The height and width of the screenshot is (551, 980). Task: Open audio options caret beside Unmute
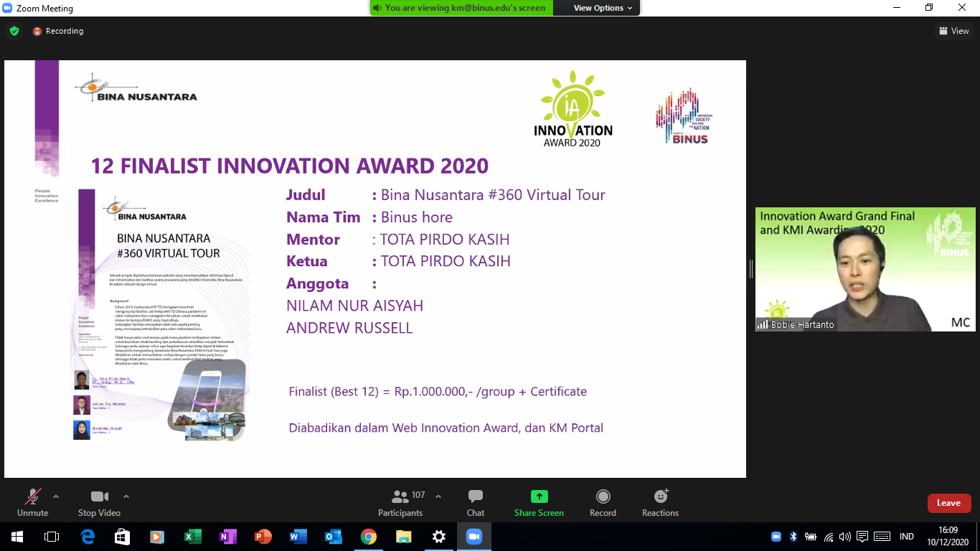tap(56, 496)
